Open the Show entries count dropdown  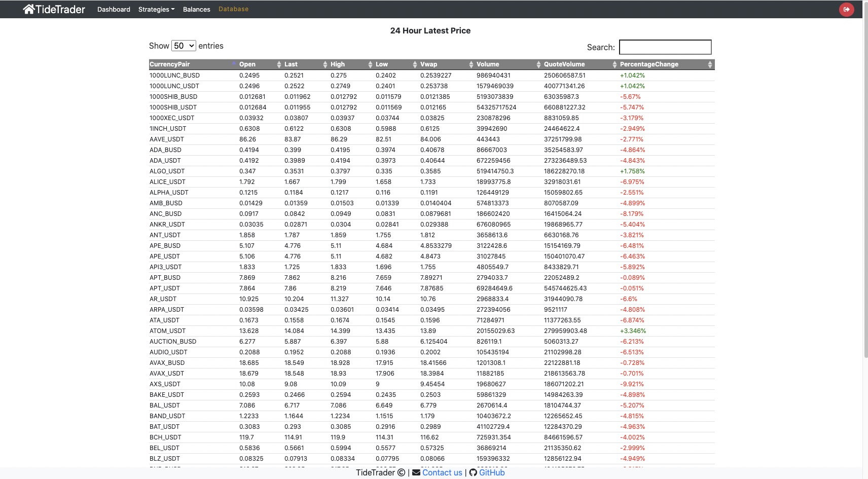184,46
